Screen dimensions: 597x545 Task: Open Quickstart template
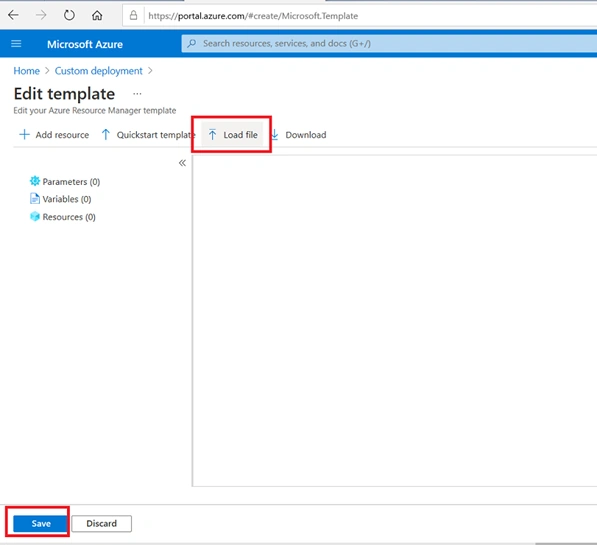155,135
